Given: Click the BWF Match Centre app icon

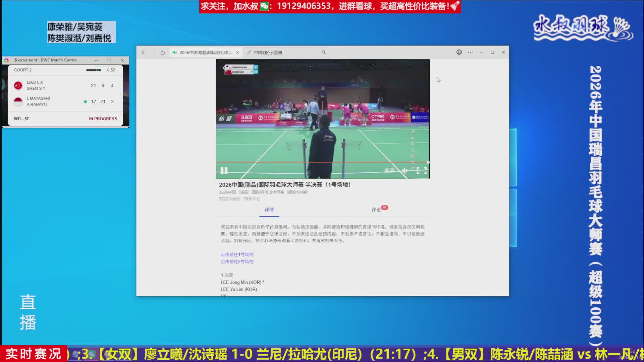Looking at the screenshot, I should [6, 60].
